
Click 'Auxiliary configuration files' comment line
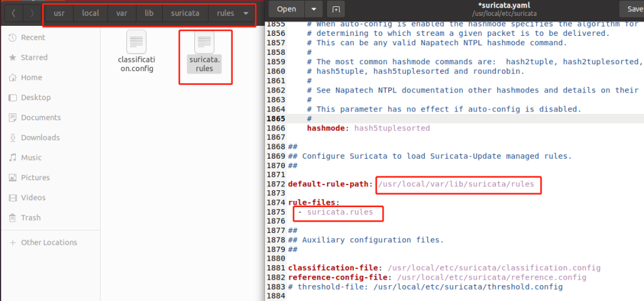coord(366,240)
